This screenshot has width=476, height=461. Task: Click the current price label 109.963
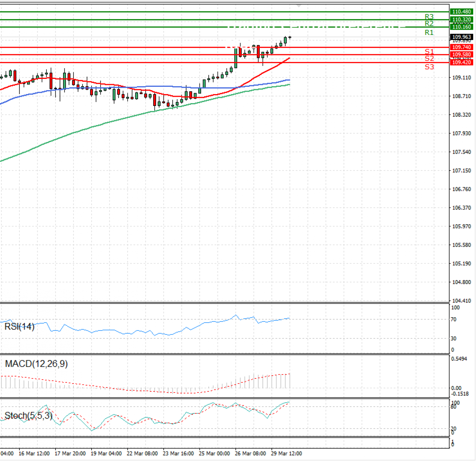pos(461,37)
